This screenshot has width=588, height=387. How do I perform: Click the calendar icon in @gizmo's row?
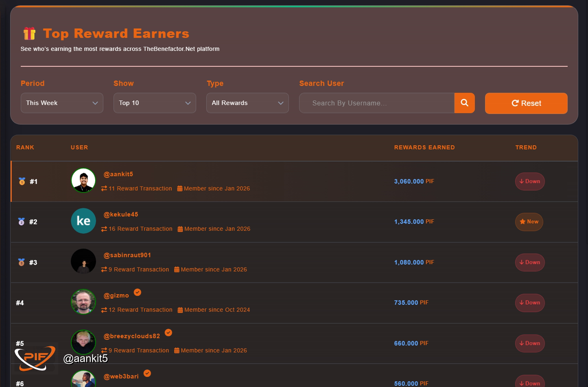tap(180, 310)
